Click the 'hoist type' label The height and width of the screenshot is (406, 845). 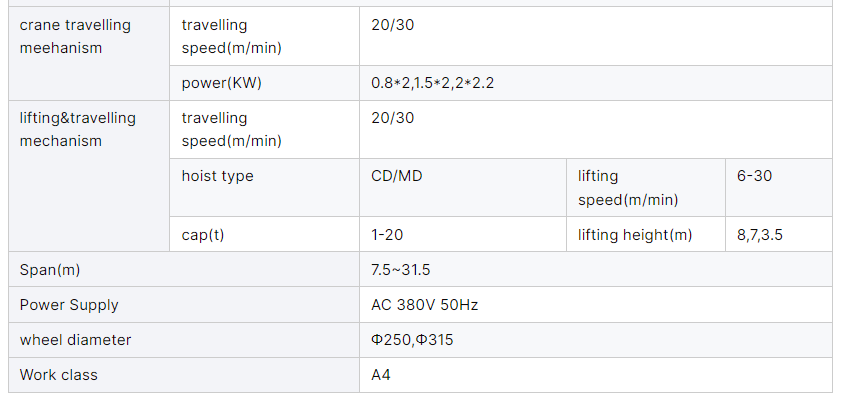click(217, 176)
